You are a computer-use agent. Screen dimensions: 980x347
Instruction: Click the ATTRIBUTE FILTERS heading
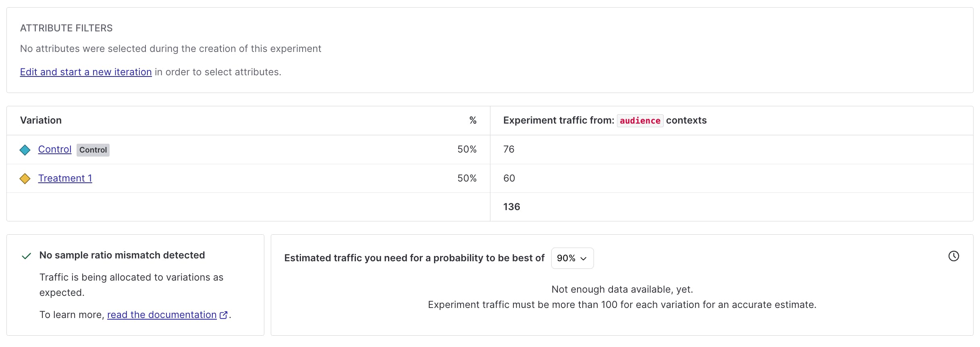coord(66,28)
